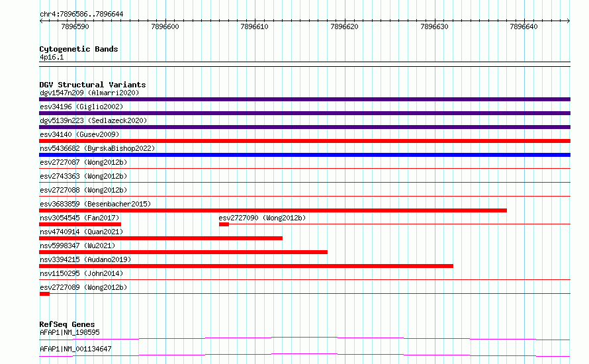Image resolution: width=589 pixels, height=364 pixels.
Task: Click ruler position 7896640
Action: 523,26
